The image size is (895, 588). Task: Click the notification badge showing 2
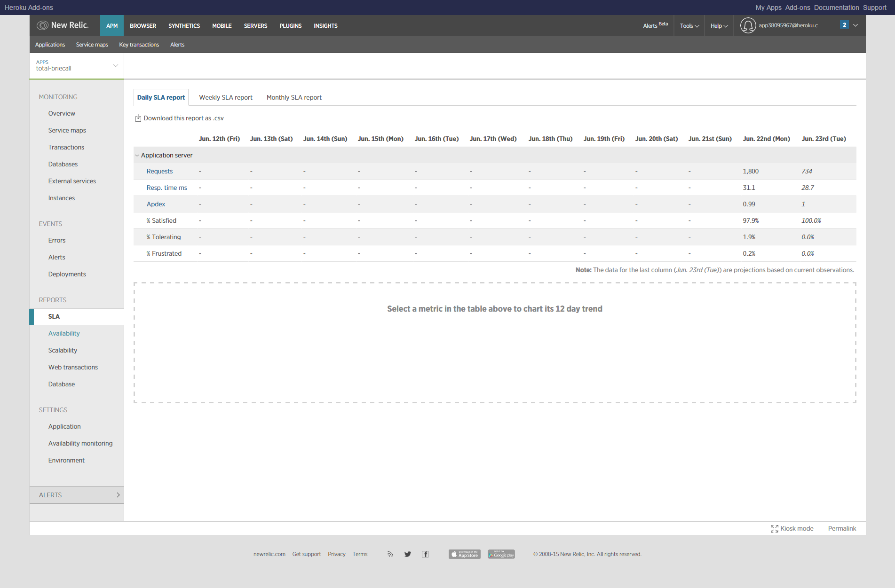pyautogui.click(x=844, y=25)
